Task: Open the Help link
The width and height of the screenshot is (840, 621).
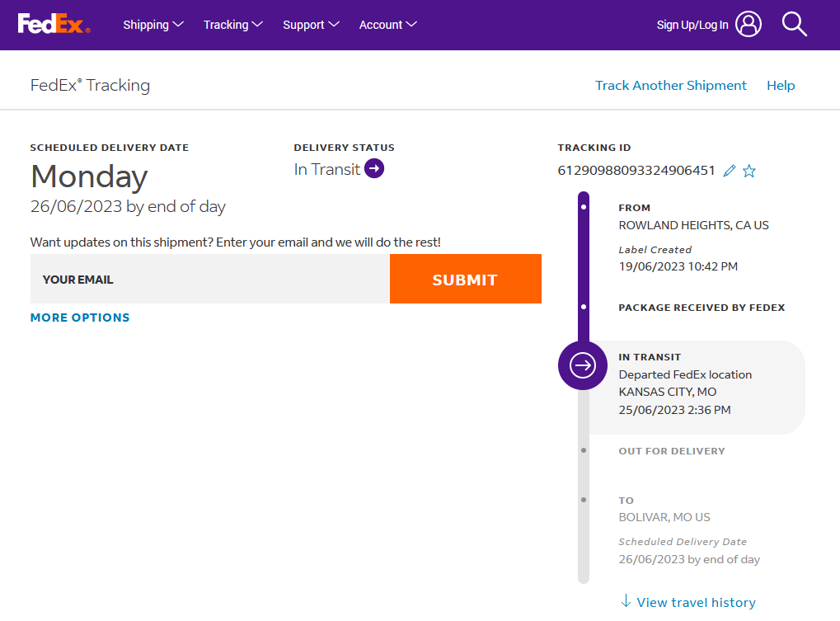Action: click(x=781, y=85)
